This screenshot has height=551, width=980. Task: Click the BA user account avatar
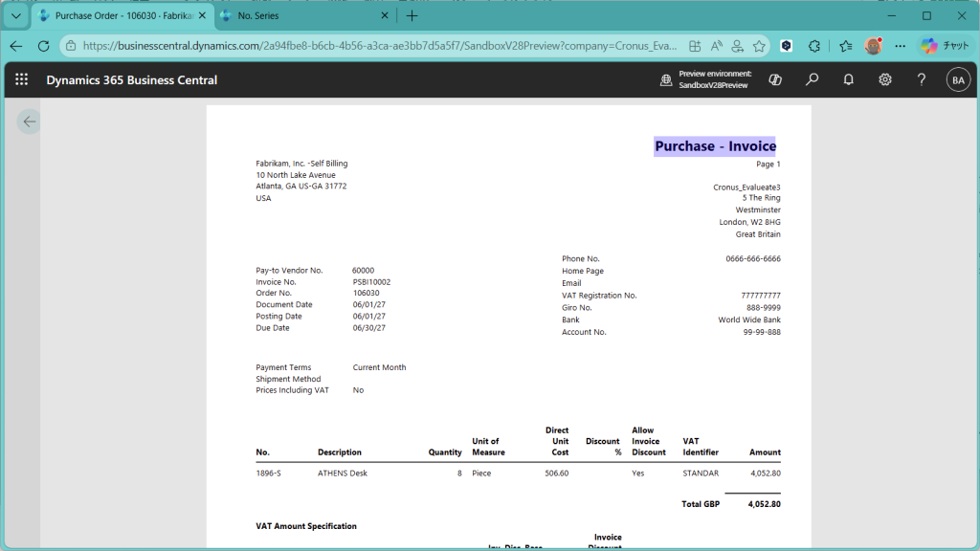click(958, 80)
